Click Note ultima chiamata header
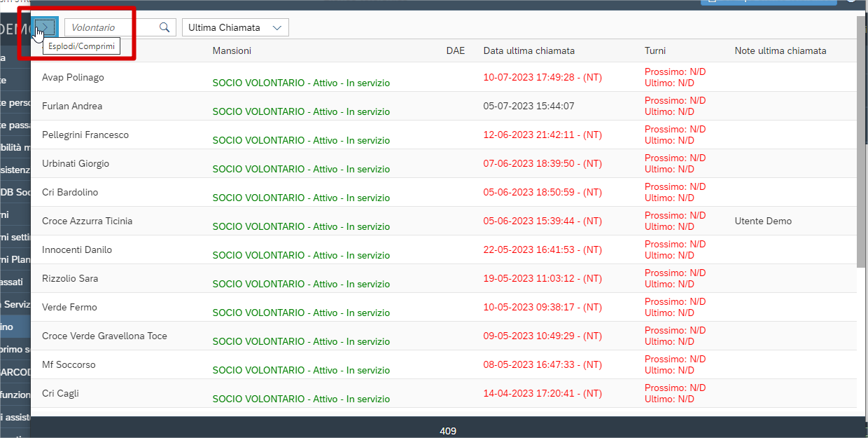 pos(780,50)
